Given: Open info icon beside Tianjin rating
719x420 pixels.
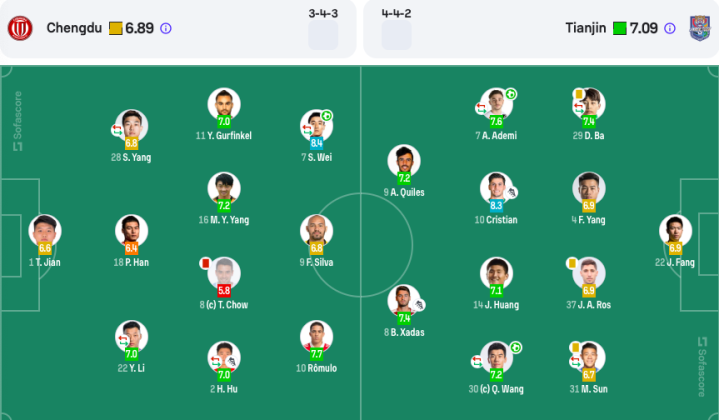Looking at the screenshot, I should pyautogui.click(x=669, y=28).
